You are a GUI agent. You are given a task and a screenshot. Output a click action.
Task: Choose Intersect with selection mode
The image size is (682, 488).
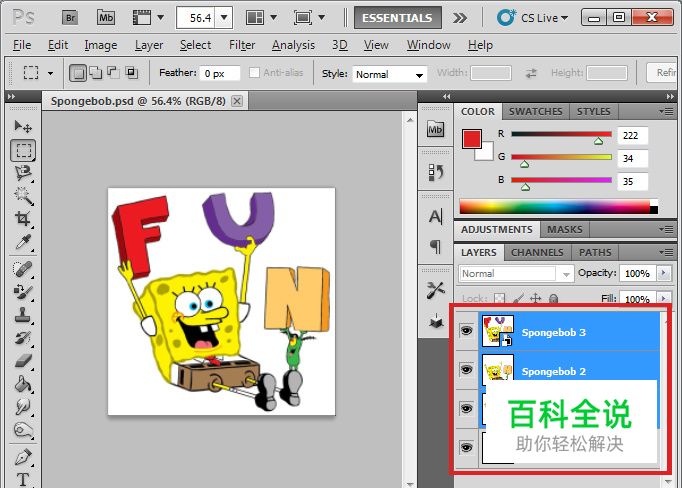pyautogui.click(x=131, y=72)
